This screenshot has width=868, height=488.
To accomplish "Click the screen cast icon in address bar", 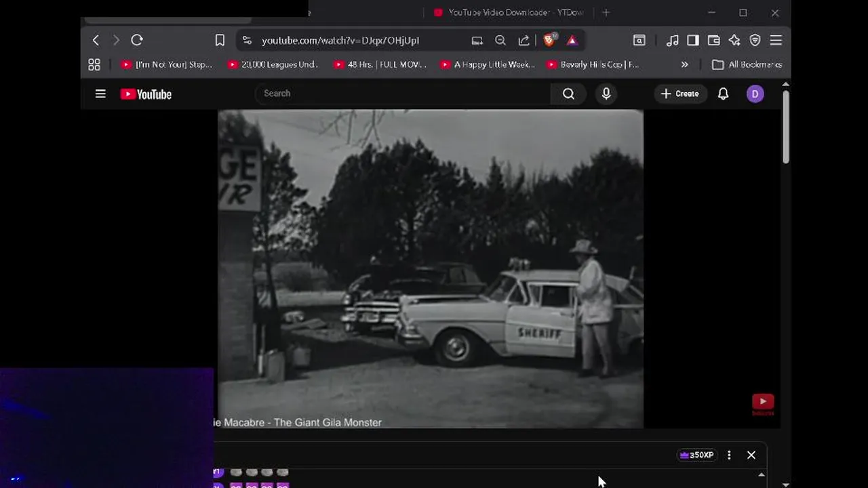I will coord(477,41).
